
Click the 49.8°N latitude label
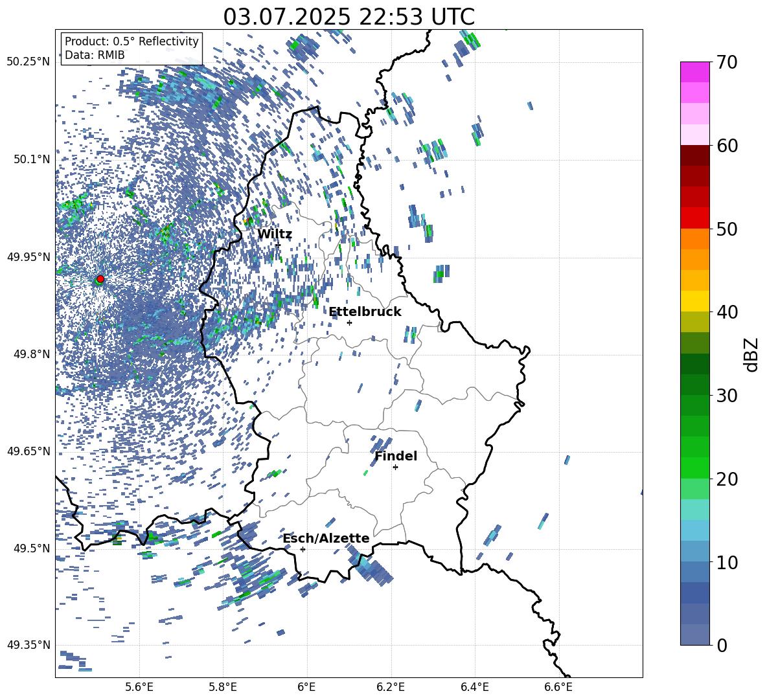(x=31, y=354)
